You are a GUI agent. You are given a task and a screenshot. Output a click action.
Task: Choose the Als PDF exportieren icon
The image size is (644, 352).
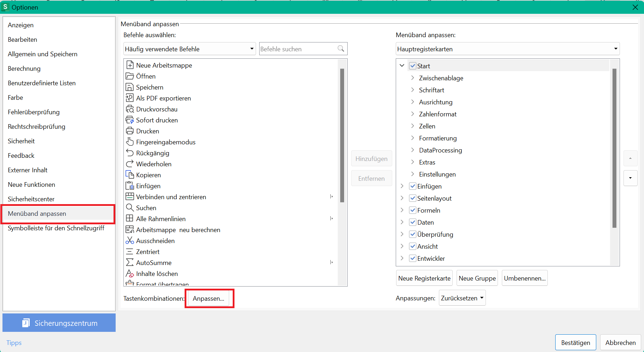[130, 98]
